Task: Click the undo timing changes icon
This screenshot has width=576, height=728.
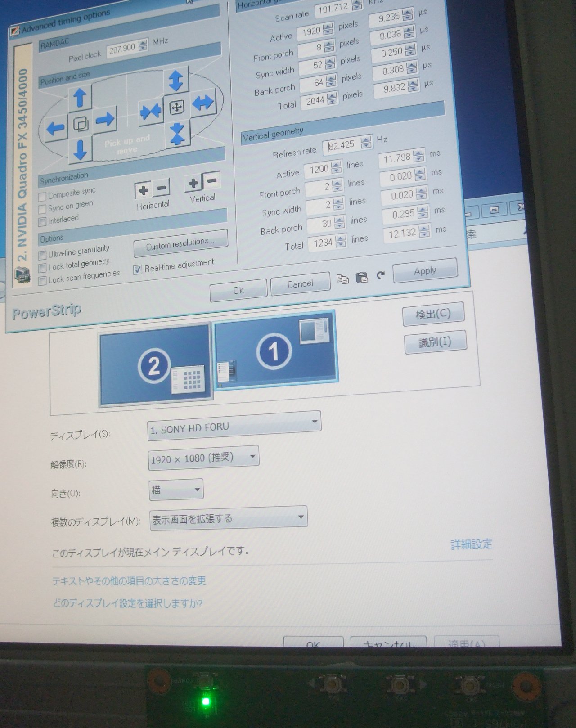Action: click(x=381, y=275)
